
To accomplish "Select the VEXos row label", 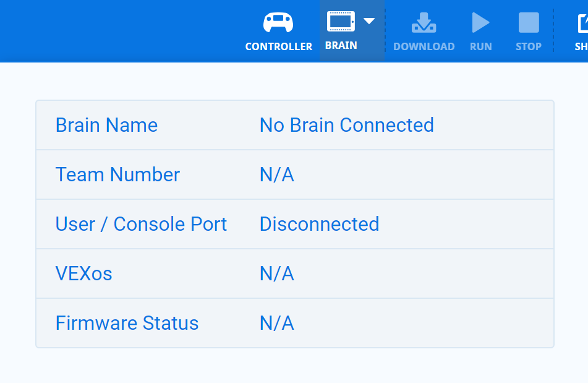I will (83, 273).
